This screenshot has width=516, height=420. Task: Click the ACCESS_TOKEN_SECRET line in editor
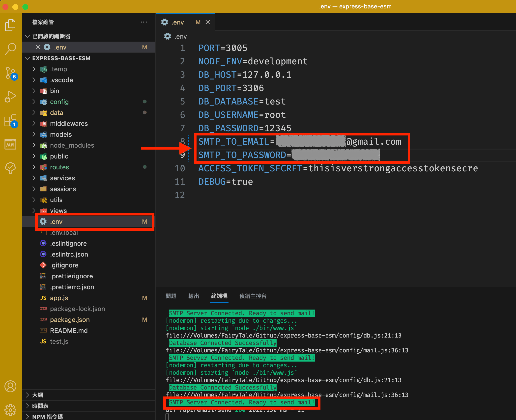pos(338,168)
